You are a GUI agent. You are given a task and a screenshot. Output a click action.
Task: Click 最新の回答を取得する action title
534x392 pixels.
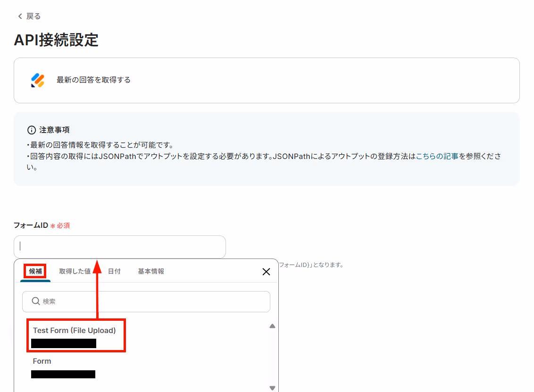[94, 80]
